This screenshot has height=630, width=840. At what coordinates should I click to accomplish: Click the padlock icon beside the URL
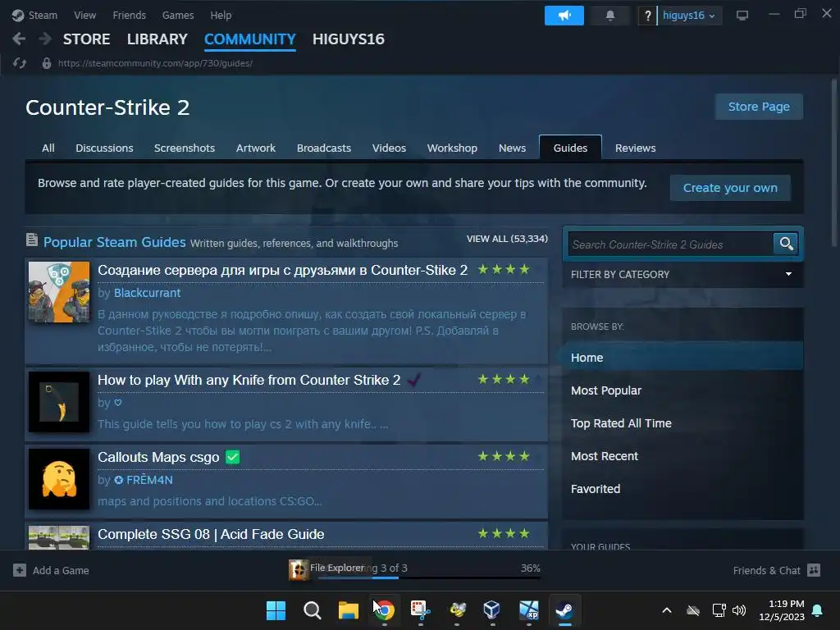coord(47,63)
